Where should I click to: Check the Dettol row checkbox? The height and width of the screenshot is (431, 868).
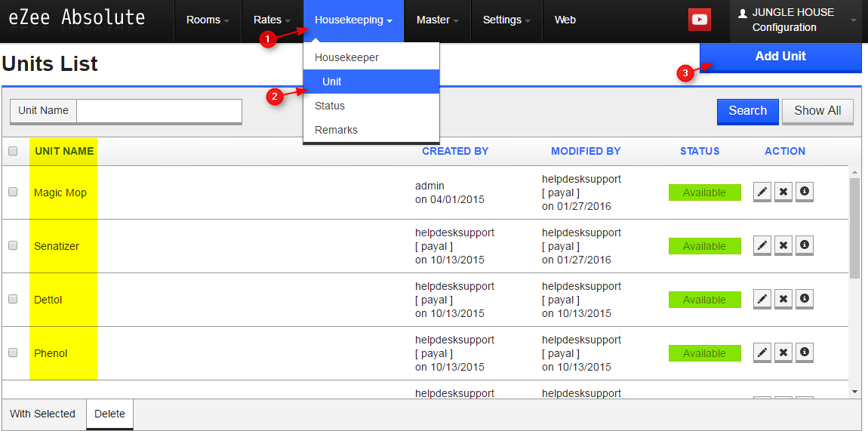click(13, 300)
